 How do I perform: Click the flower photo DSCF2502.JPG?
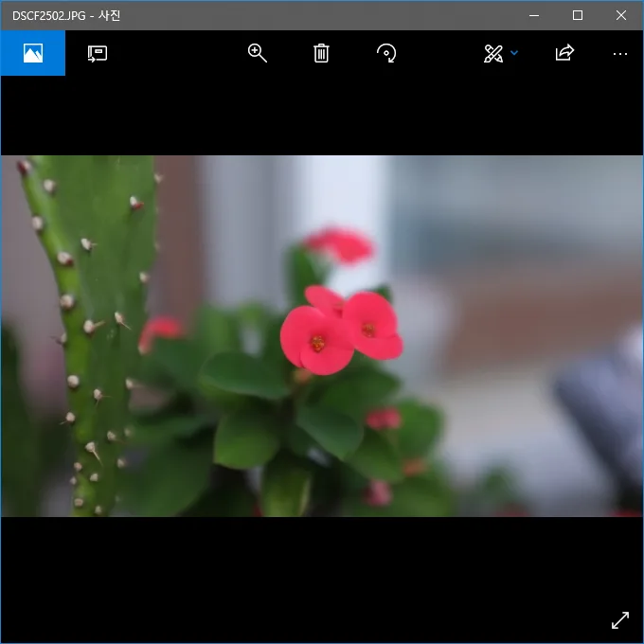[322, 336]
